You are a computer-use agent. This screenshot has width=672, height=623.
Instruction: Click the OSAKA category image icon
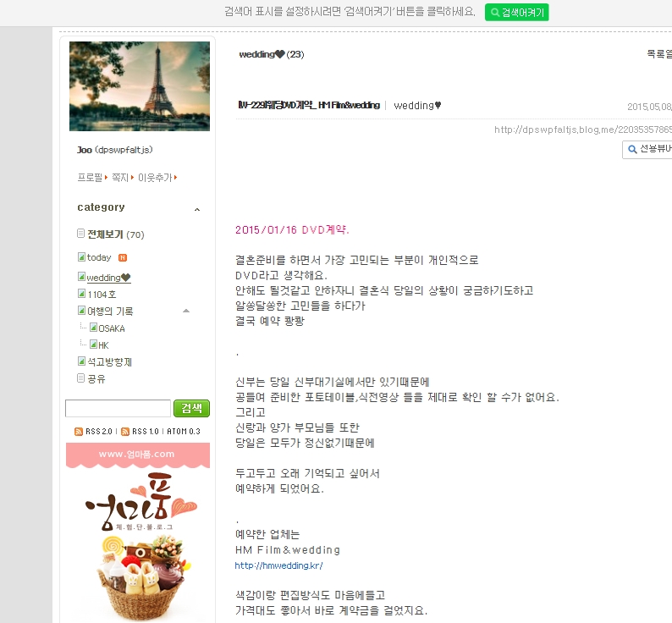point(93,328)
